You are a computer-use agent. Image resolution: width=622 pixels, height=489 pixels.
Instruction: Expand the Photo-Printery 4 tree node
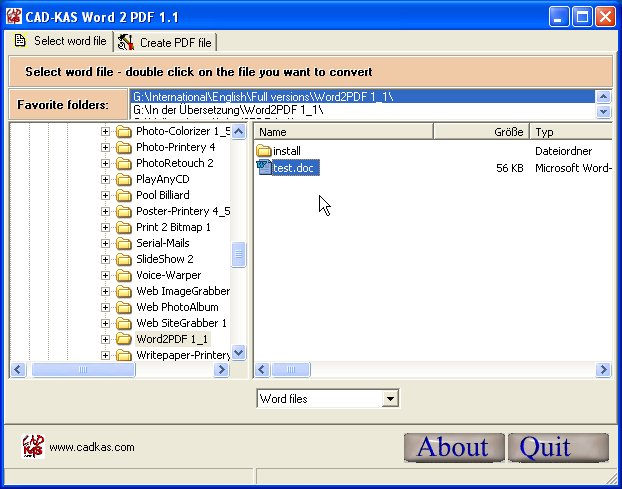pyautogui.click(x=106, y=147)
